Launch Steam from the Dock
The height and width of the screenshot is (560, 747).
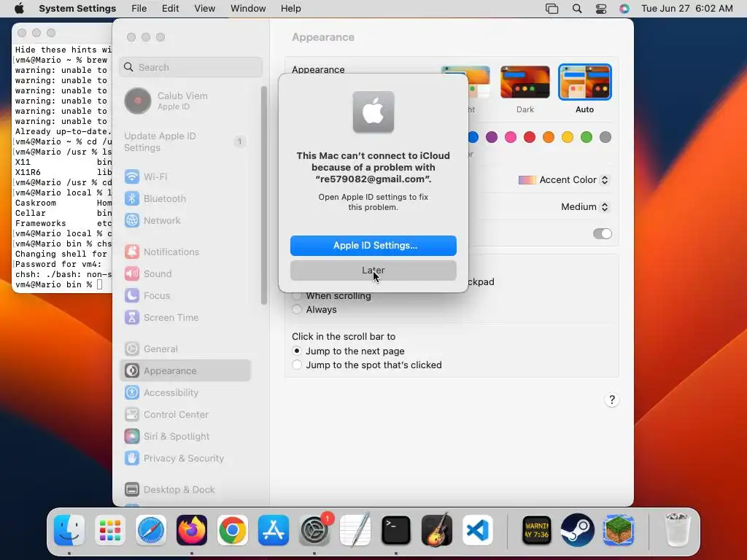[578, 530]
